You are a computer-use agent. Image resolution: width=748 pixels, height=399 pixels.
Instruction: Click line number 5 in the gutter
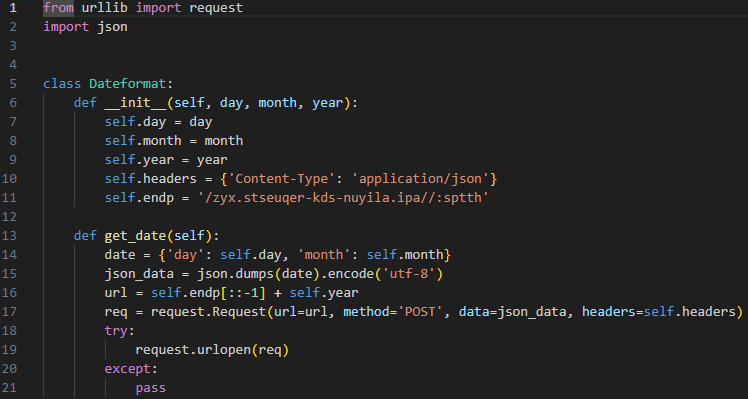click(13, 84)
